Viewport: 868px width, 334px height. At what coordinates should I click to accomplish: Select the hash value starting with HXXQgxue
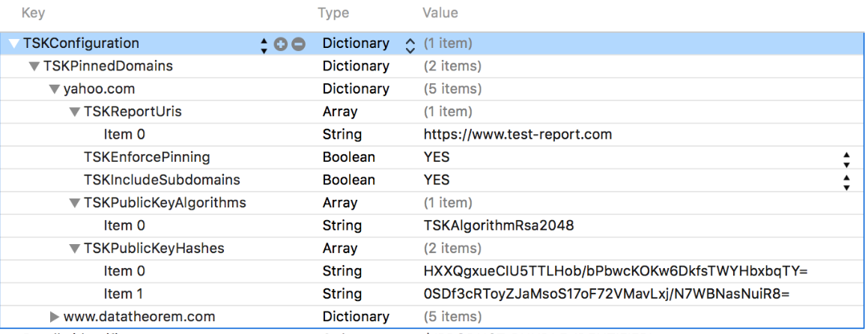616,271
